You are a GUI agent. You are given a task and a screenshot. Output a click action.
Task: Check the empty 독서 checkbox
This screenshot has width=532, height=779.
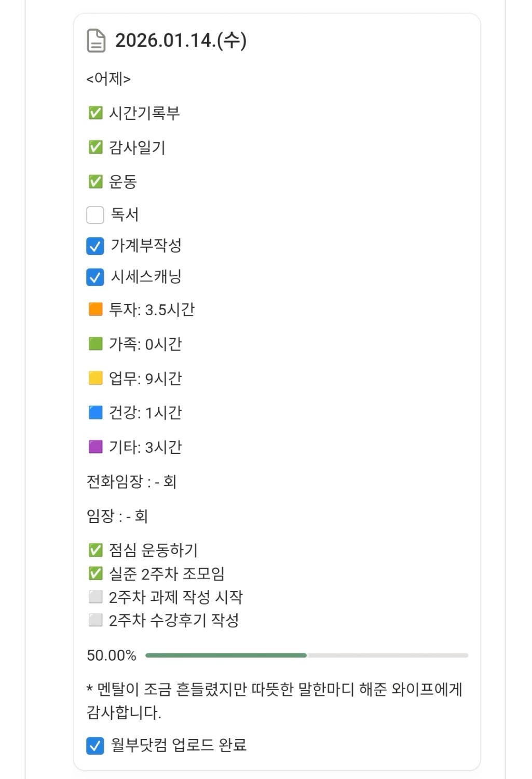coord(95,214)
